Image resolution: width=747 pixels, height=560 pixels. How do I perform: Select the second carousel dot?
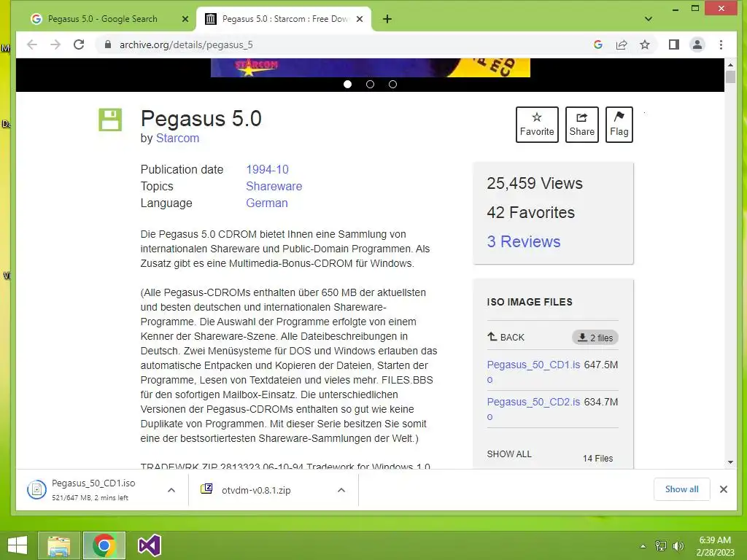click(x=370, y=85)
